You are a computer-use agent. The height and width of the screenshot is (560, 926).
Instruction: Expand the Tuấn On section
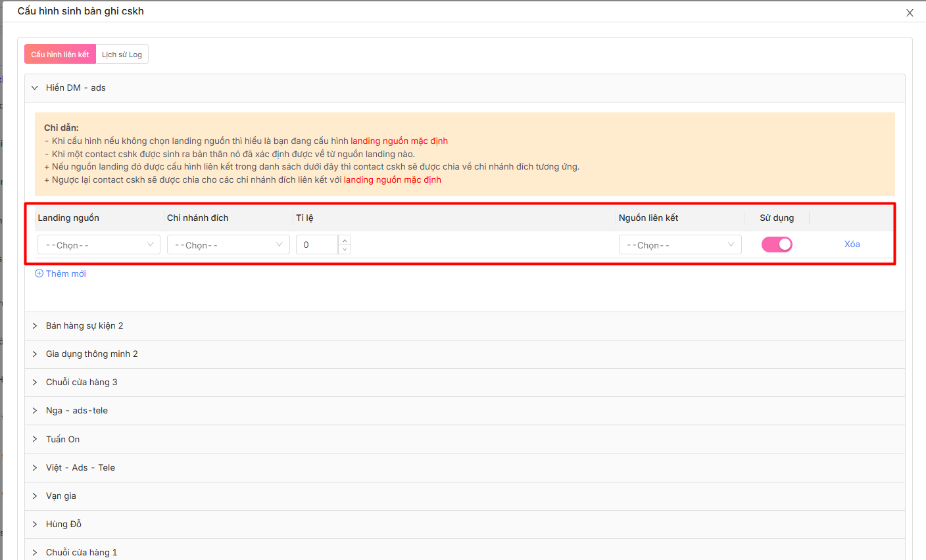click(x=62, y=440)
